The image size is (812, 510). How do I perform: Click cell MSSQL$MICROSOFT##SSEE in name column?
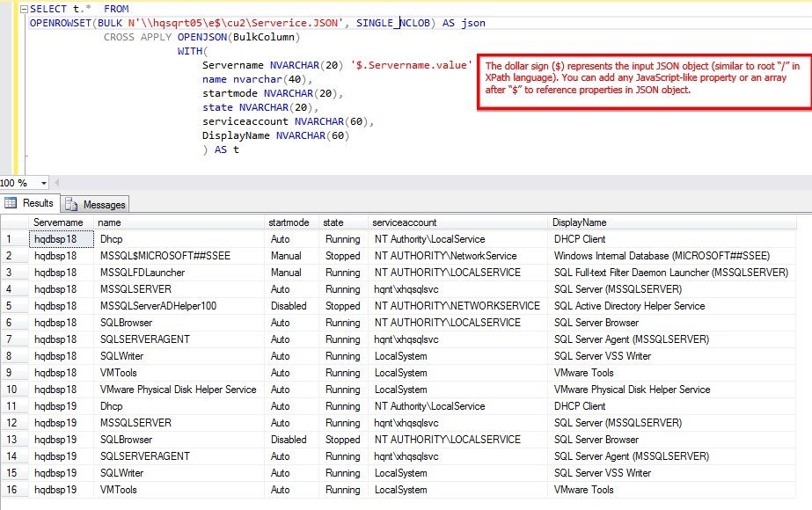click(x=179, y=255)
